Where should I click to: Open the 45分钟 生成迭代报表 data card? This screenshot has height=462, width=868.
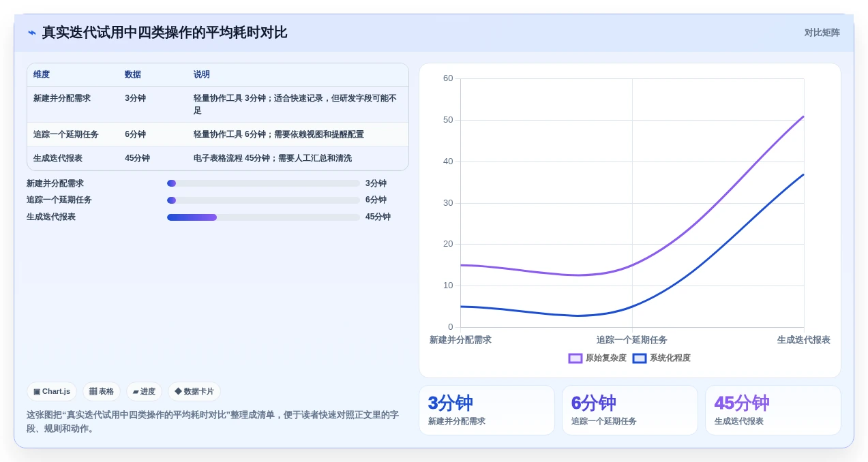773,410
